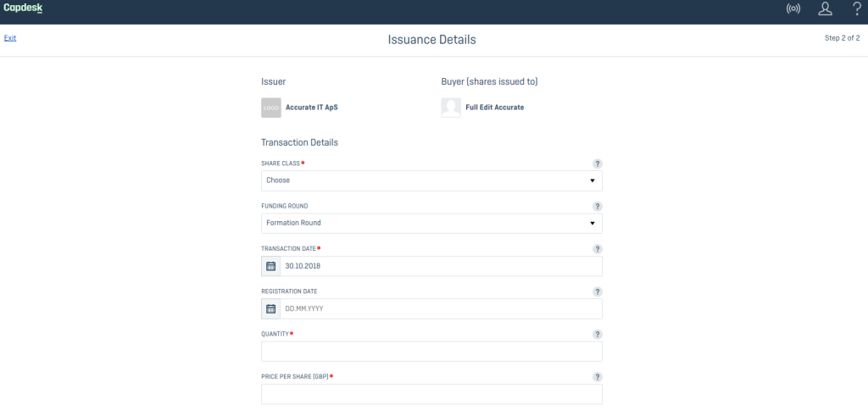Click the QUANTITY field label
The width and height of the screenshot is (868, 410).
(x=275, y=335)
